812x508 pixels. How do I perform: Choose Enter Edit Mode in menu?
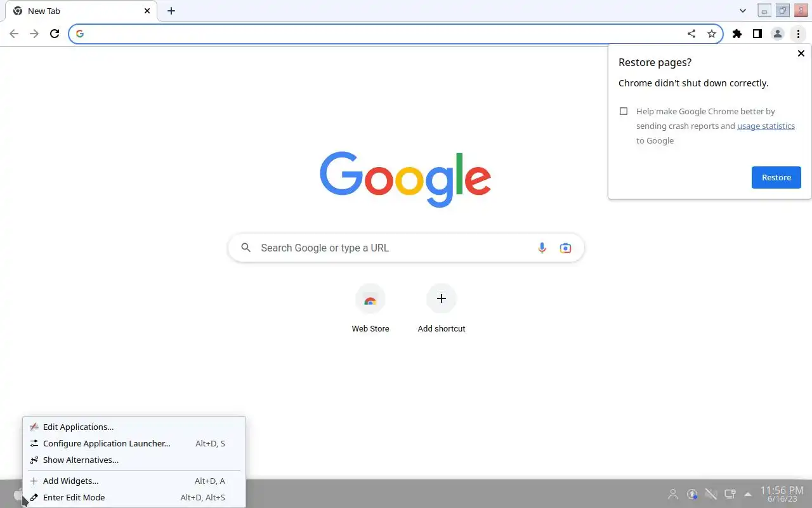pyautogui.click(x=134, y=497)
